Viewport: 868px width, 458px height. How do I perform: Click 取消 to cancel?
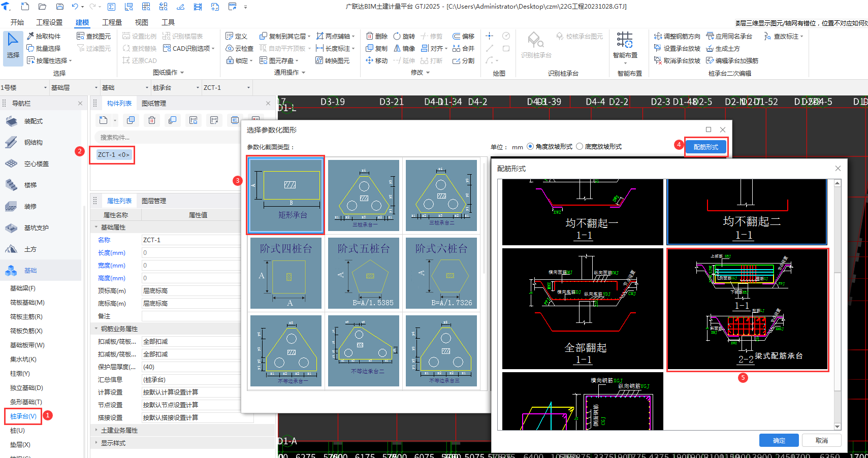click(821, 440)
